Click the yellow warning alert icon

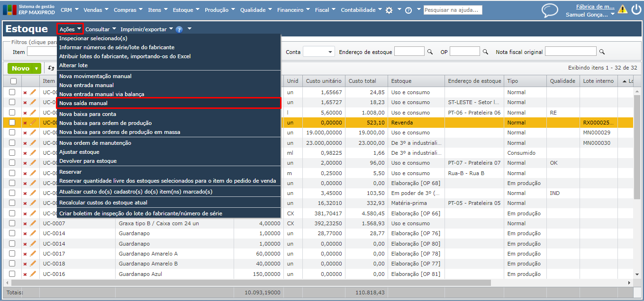[x=622, y=9]
